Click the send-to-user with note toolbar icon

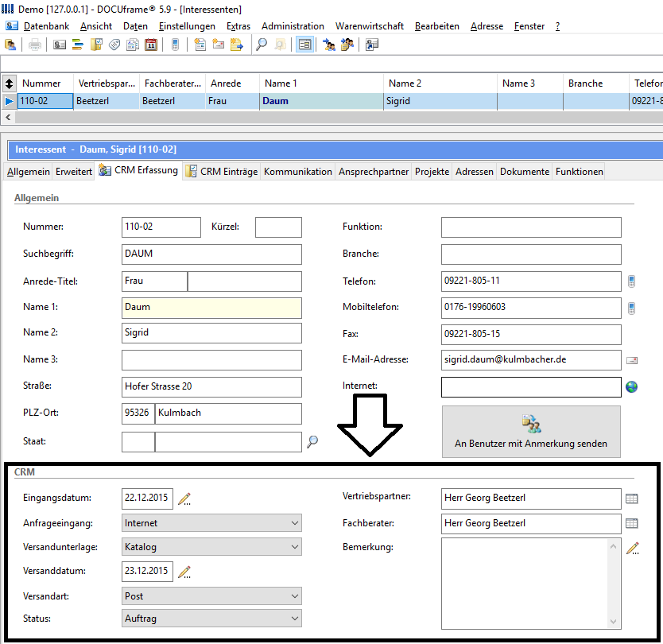(x=347, y=45)
